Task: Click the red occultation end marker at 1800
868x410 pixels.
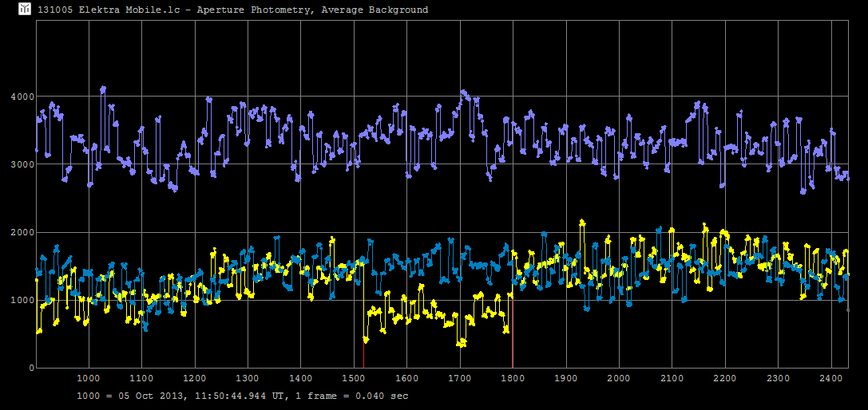Action: tap(512, 332)
